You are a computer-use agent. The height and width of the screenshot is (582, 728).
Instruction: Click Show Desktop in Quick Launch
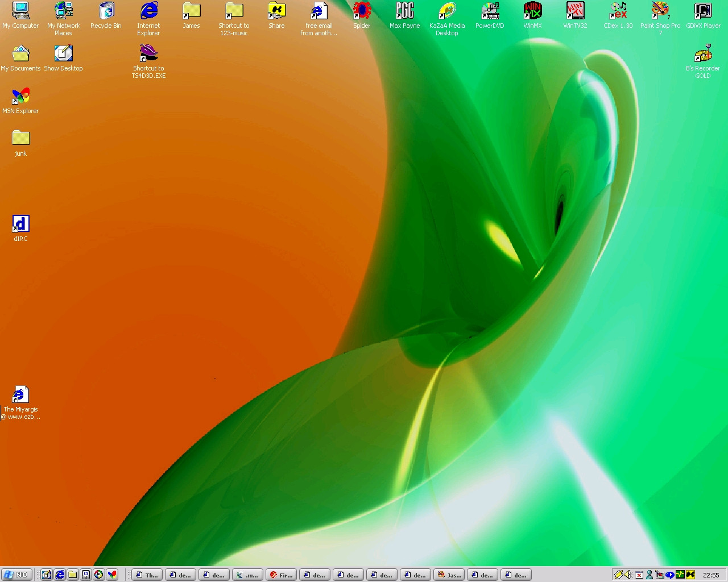coord(47,575)
